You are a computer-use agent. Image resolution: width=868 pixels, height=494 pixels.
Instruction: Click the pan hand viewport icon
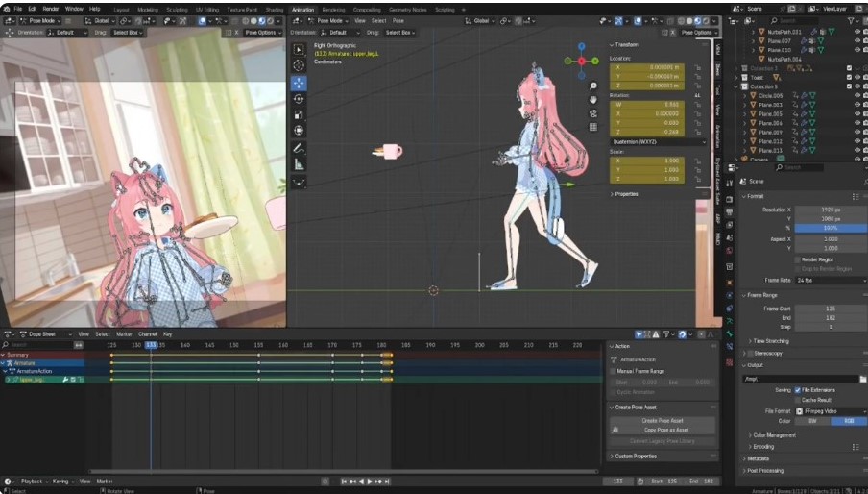[592, 100]
